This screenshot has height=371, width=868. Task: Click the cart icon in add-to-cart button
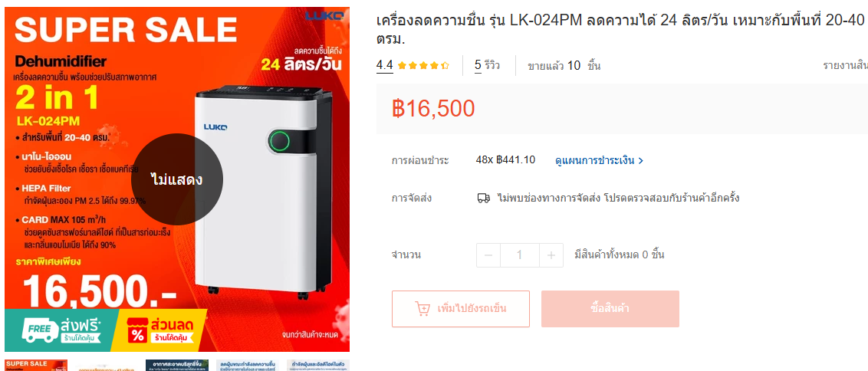(423, 308)
